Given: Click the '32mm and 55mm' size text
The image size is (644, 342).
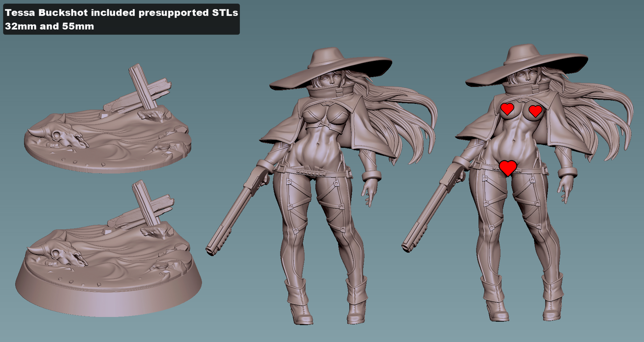Looking at the screenshot, I should [49, 26].
